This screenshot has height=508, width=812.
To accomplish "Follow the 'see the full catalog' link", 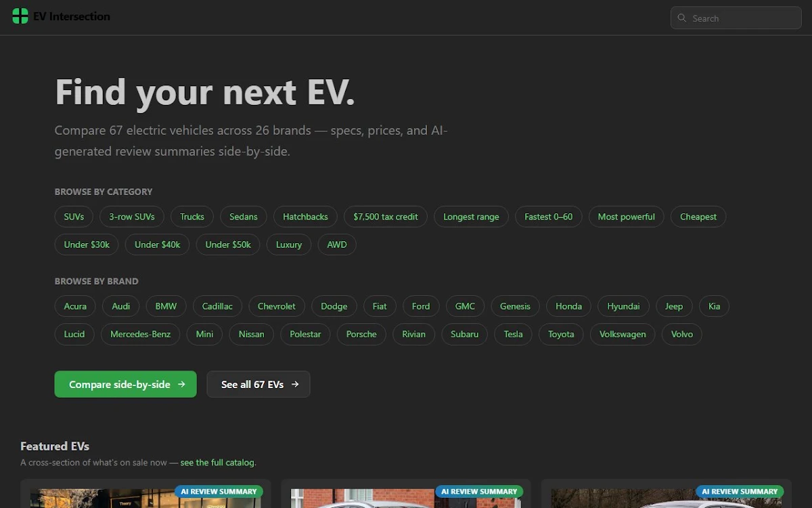I will [217, 463].
